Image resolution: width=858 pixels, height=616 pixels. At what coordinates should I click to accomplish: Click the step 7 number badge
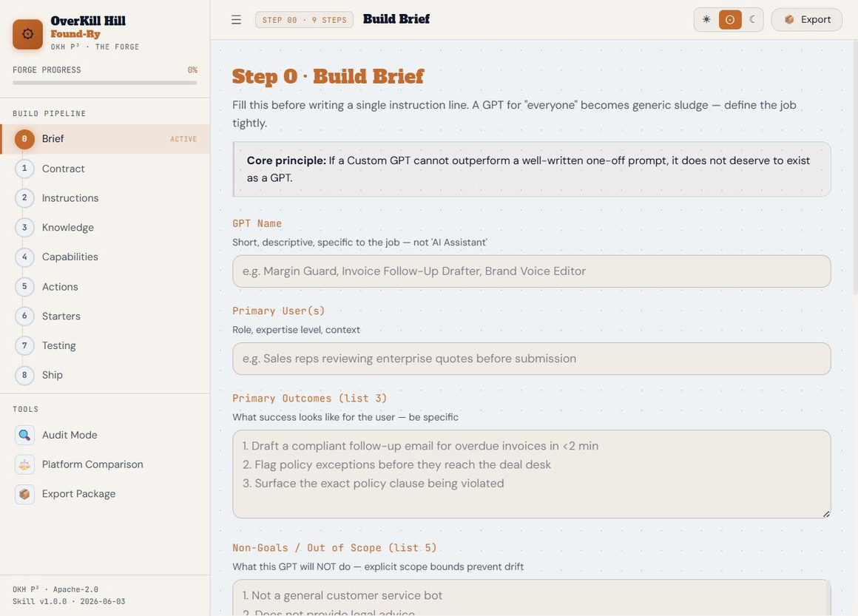(x=24, y=346)
